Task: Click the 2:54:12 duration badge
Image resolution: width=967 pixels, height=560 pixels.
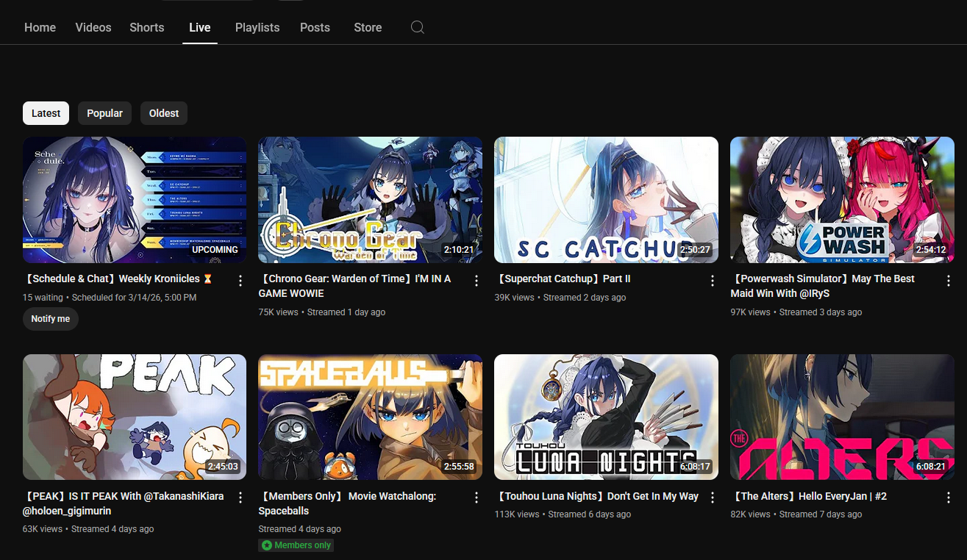Action: pyautogui.click(x=931, y=250)
